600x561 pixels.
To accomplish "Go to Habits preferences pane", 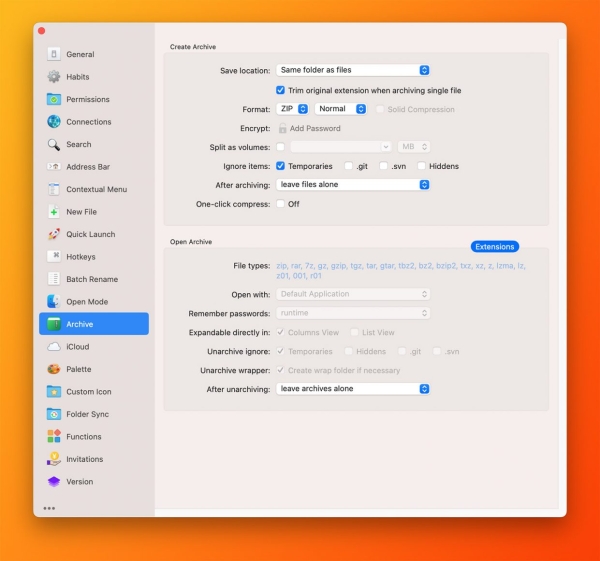I will coord(94,77).
